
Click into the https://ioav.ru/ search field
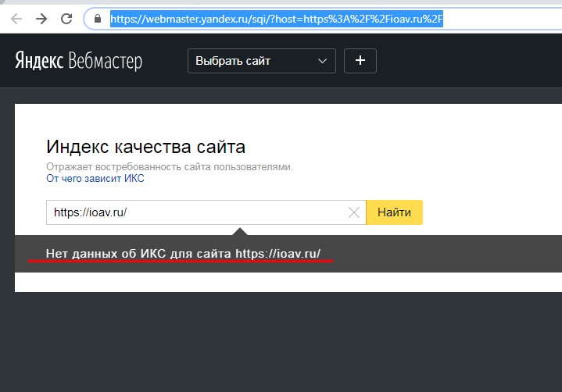click(195, 212)
